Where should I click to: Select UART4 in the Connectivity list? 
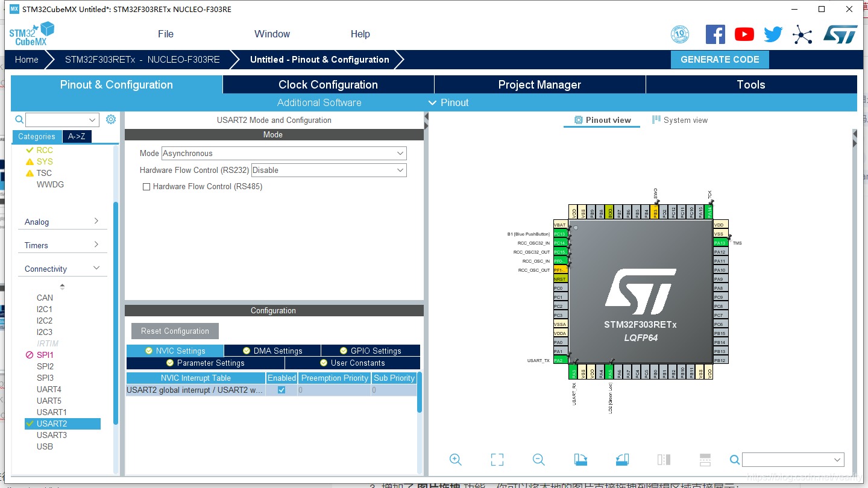[49, 389]
